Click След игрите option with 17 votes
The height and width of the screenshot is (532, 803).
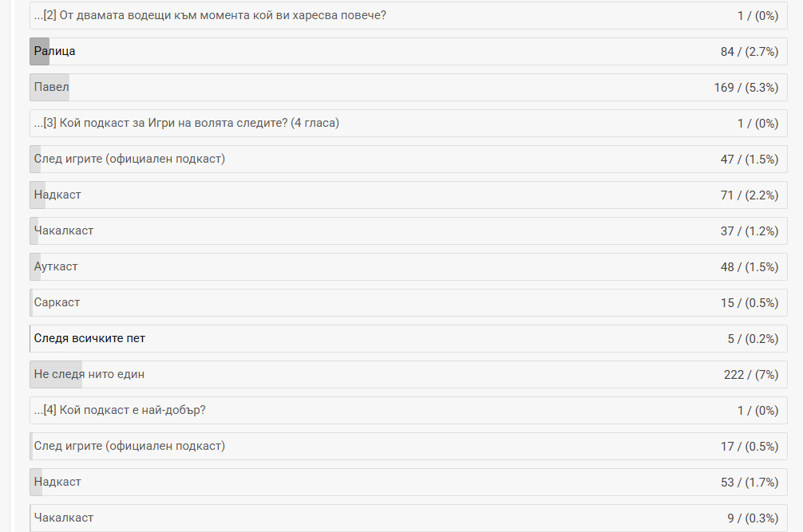coord(129,446)
